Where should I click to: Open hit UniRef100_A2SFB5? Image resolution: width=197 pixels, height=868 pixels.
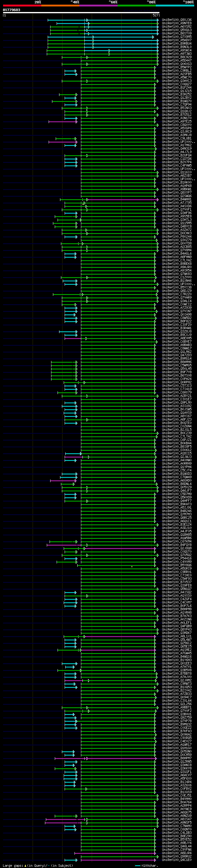pos(177,74)
